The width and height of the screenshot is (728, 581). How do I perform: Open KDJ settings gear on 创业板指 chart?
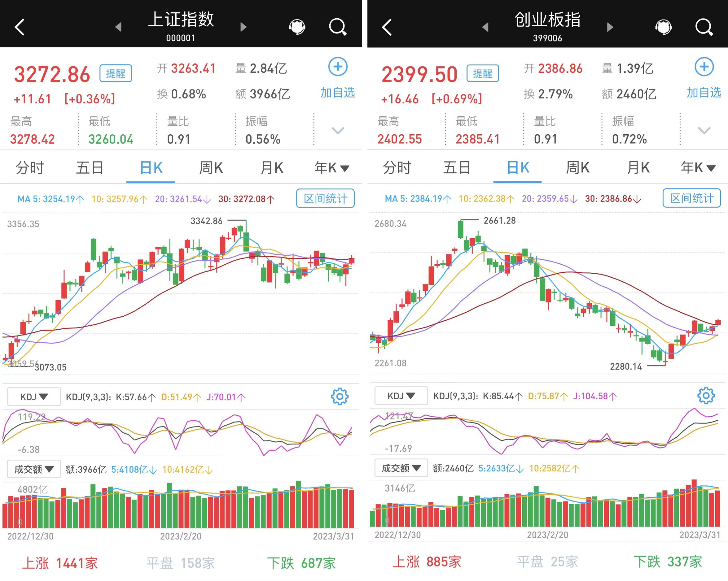coord(706,396)
